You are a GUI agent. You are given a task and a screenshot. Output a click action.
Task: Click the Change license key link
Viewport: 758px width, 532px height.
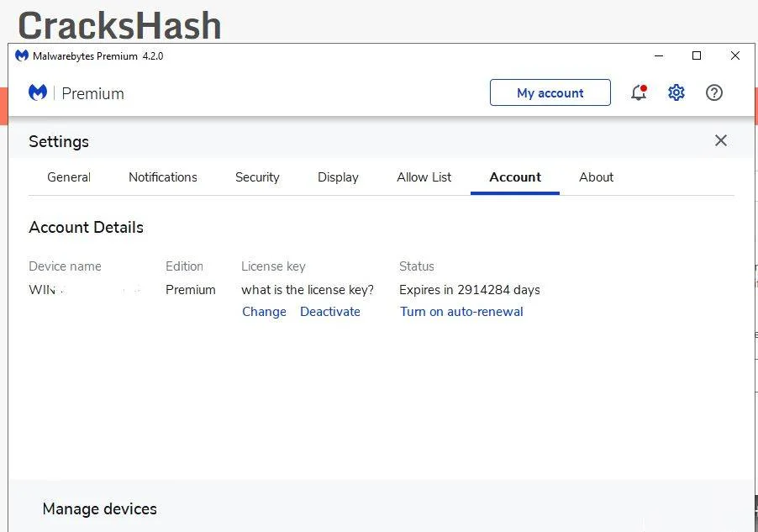[x=264, y=312]
